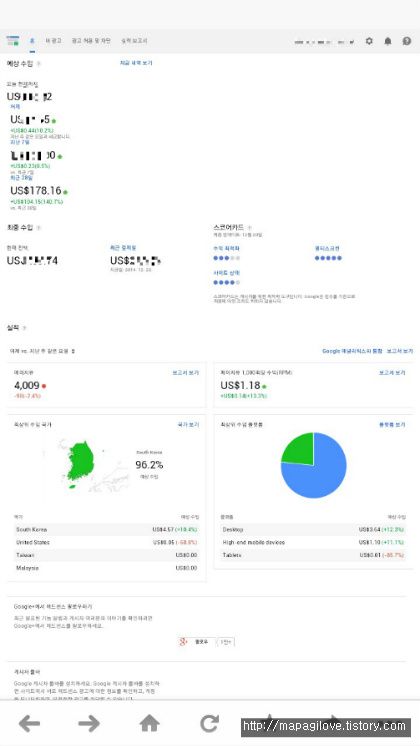Image resolution: width=420 pixels, height=746 pixels.
Task: Open the help icon beside 예상 수입
Action: click(39, 63)
